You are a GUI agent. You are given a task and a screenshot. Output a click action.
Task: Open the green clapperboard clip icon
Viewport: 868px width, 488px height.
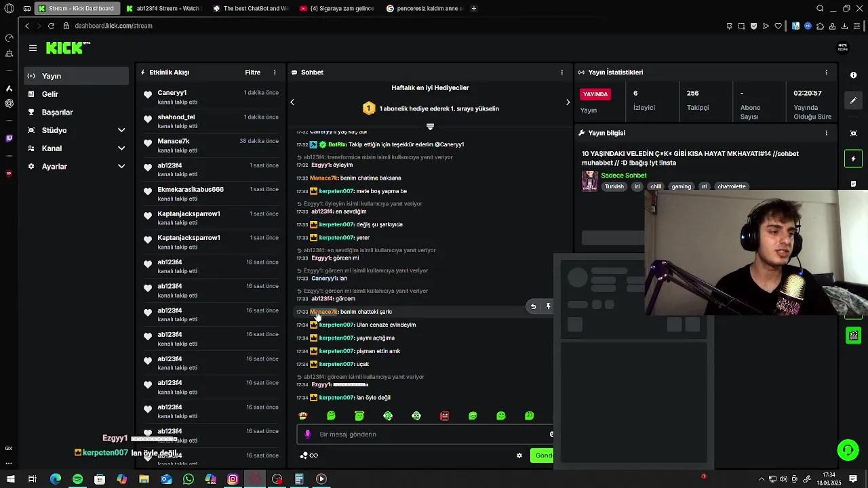pos(854,335)
